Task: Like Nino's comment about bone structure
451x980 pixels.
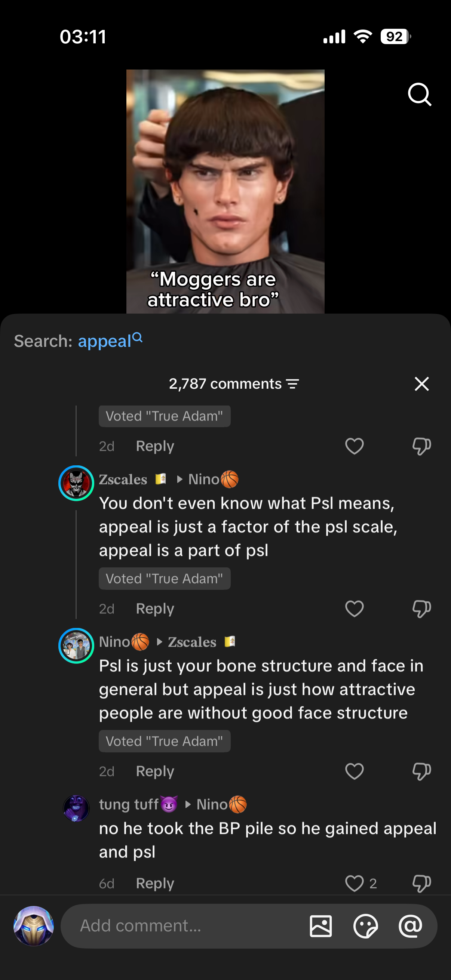Action: click(354, 771)
